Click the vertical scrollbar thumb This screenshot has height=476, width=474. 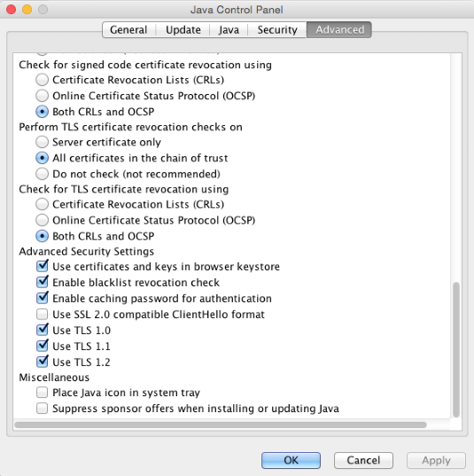[x=455, y=350]
